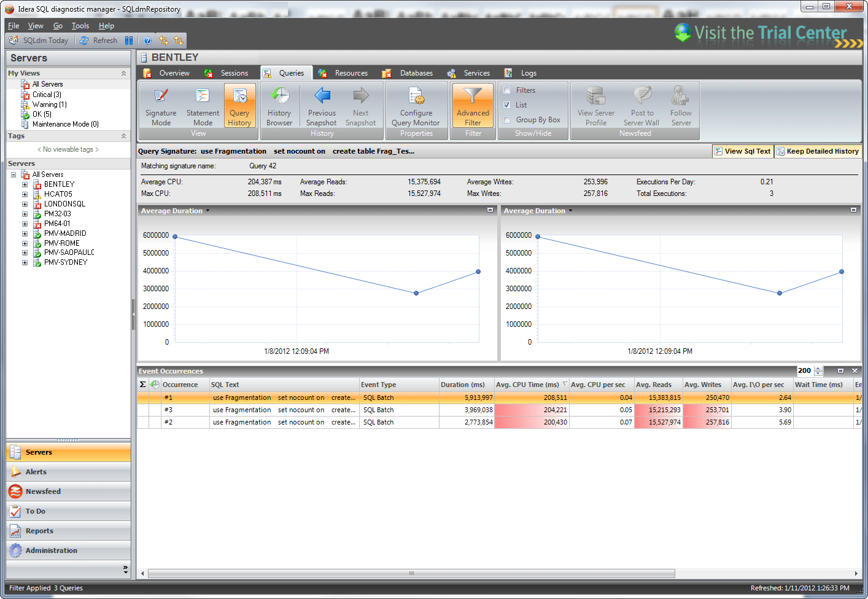Open Configure Query Monitor properties
Image resolution: width=868 pixels, height=599 pixels.
pyautogui.click(x=416, y=106)
